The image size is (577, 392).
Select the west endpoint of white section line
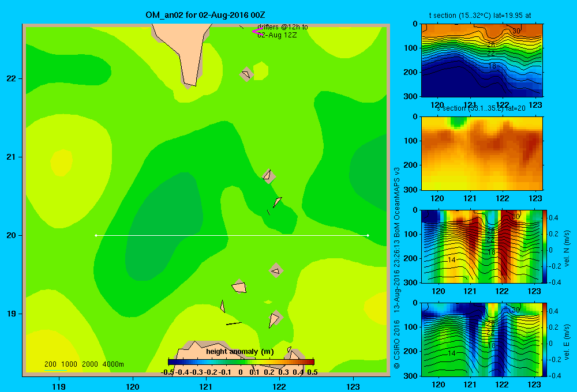pos(96,235)
